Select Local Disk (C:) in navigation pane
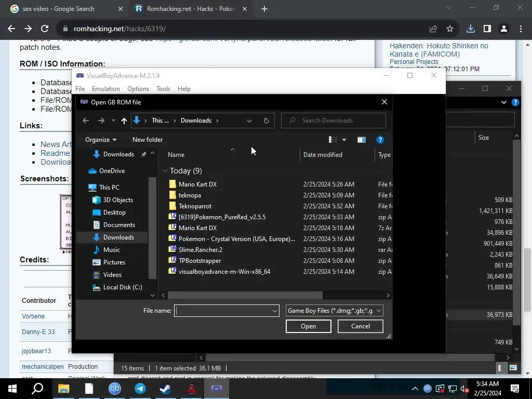The image size is (532, 399). (123, 287)
